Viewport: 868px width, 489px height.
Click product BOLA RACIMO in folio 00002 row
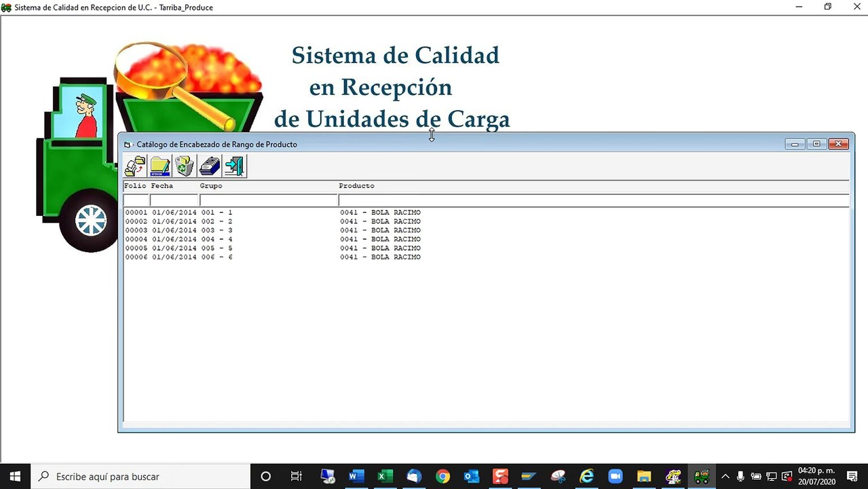[380, 221]
